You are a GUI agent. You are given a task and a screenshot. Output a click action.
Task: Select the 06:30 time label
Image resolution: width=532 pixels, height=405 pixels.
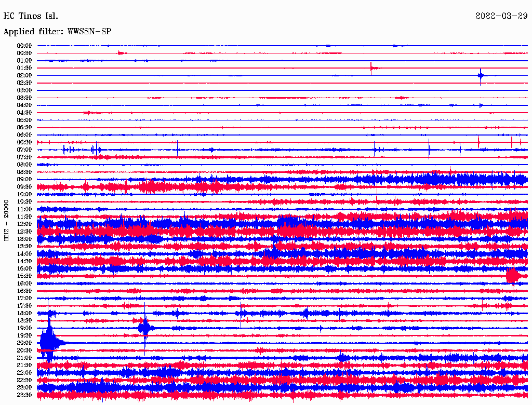[x=24, y=142]
